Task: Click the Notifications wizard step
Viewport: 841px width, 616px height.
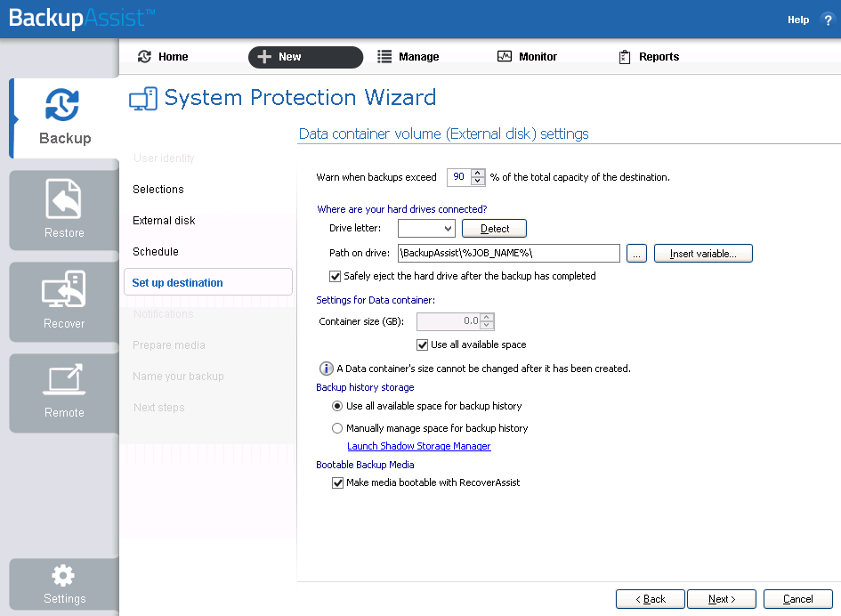Action: coord(163,314)
